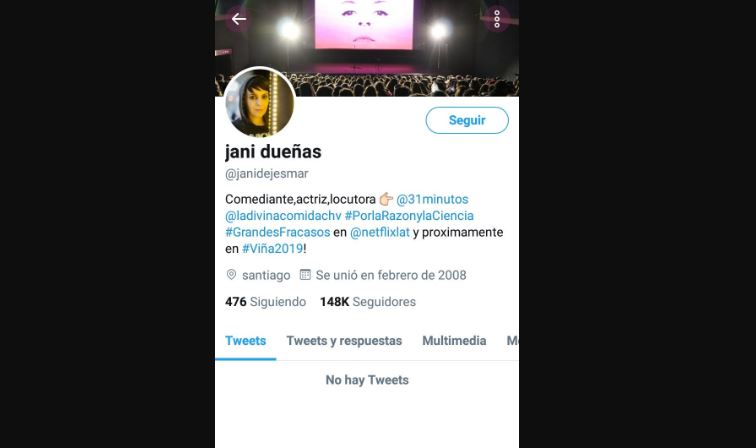Open hashtag #PorlaRazonylaCiencia

pos(409,216)
